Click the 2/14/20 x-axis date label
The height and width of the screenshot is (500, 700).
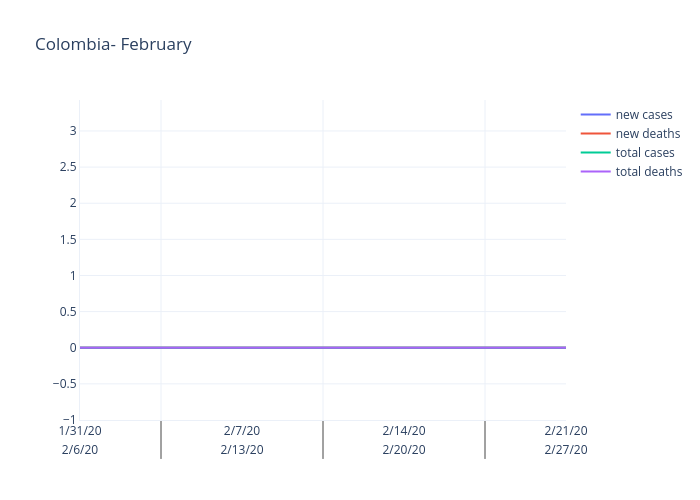[x=404, y=431]
